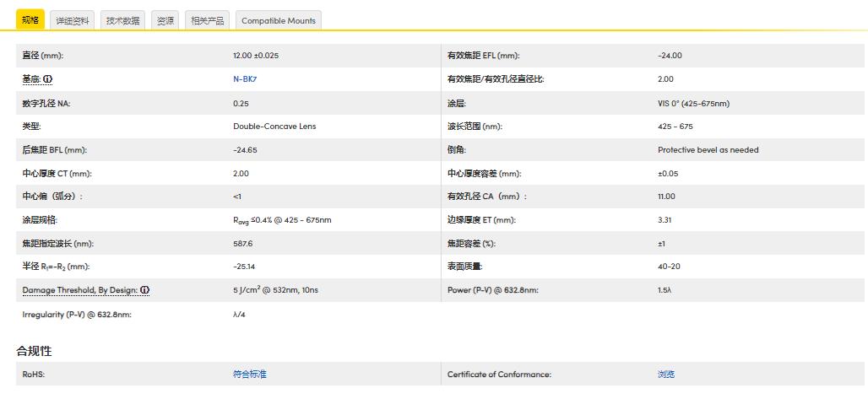Click the VIS 0° (425-675nm) coating value
Image resolution: width=868 pixels, height=399 pixels.
coord(693,103)
